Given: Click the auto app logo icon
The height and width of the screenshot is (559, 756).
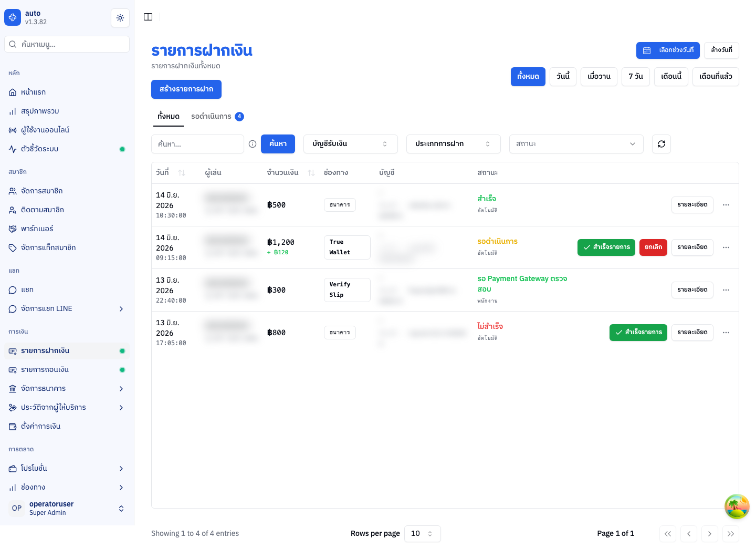Looking at the screenshot, I should 13,17.
